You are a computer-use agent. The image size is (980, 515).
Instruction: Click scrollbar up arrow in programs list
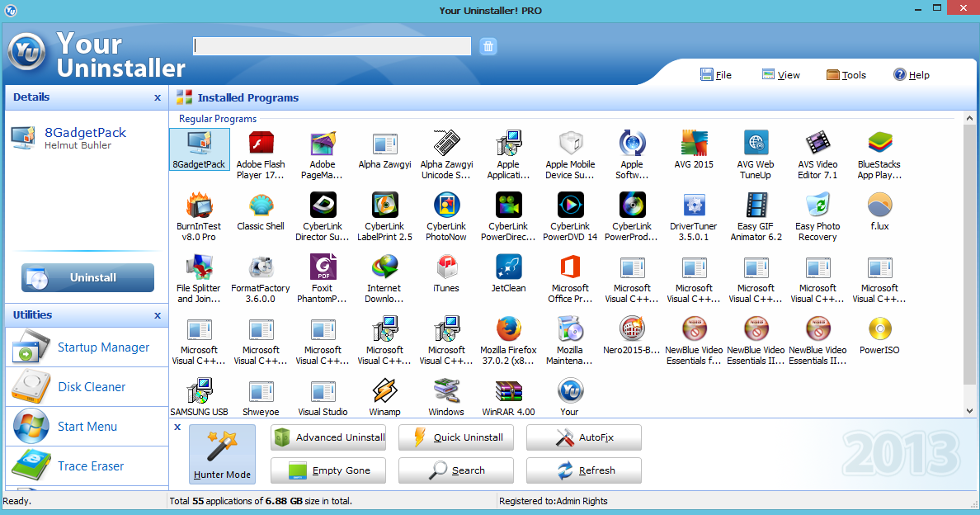[969, 118]
